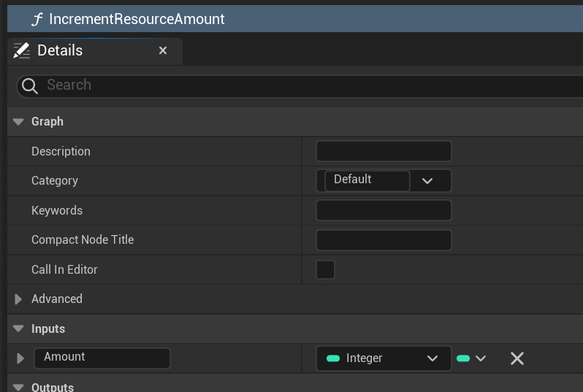Open the Integer pin type dropdown
Viewport: 583px width, 392px height.
click(383, 358)
